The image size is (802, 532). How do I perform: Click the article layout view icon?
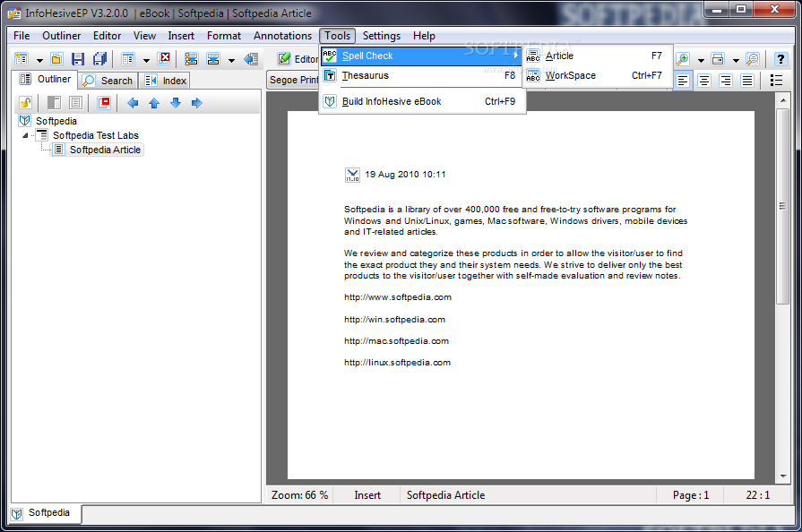tap(128, 59)
